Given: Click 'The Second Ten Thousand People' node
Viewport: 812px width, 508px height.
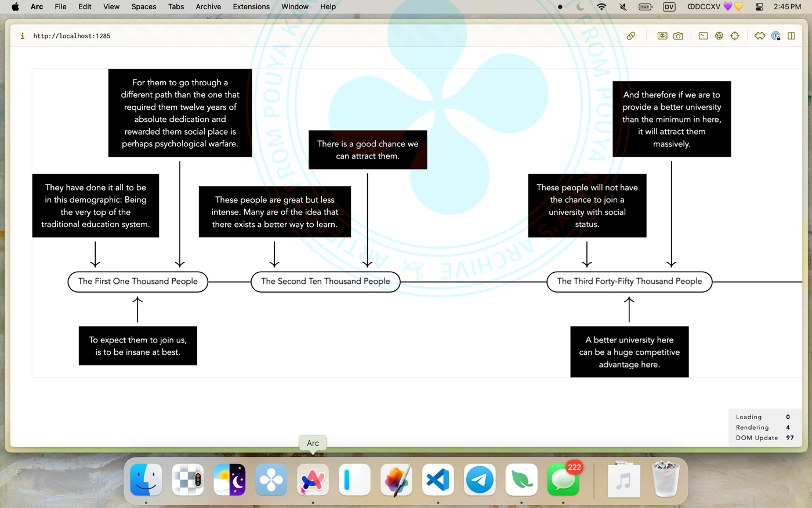Looking at the screenshot, I should tap(325, 282).
